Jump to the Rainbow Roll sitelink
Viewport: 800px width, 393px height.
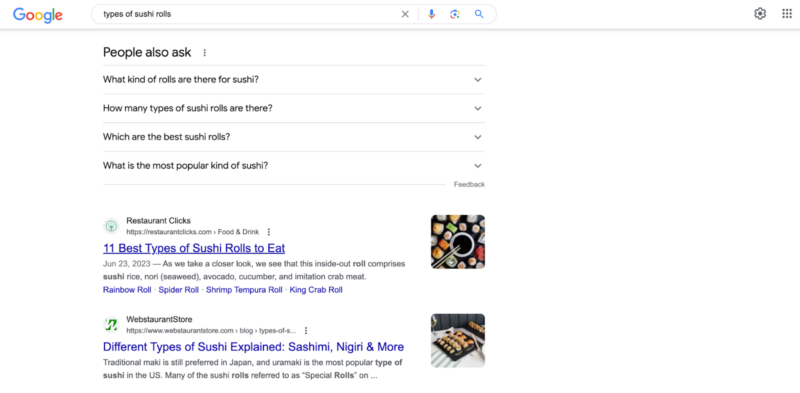(127, 290)
